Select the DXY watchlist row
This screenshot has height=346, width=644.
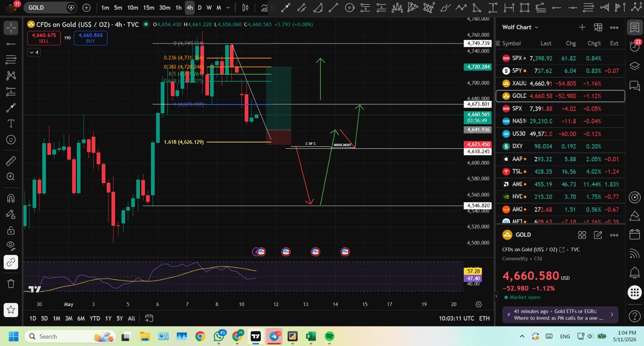560,146
